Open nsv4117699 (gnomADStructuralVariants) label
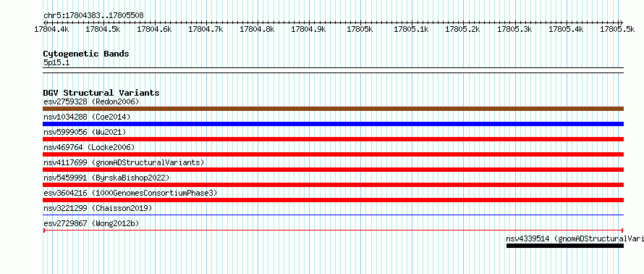Screen dimensions: 644x274 click(x=124, y=162)
